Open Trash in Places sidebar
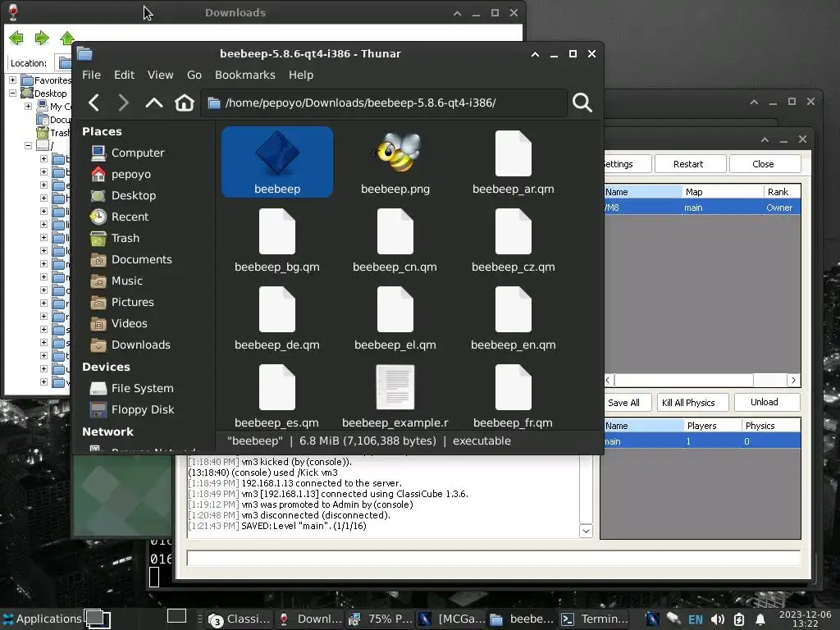Screen dimensions: 840x630 pyautogui.click(x=115, y=239)
